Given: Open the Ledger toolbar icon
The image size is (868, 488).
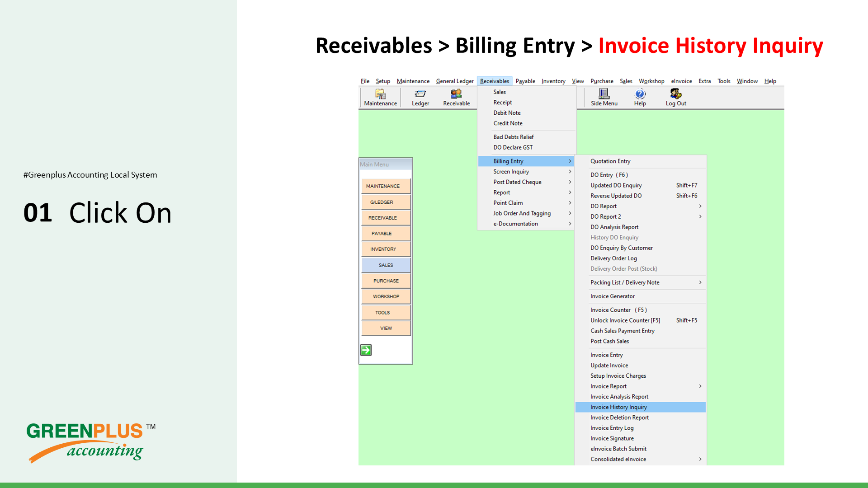Looking at the screenshot, I should click(420, 98).
